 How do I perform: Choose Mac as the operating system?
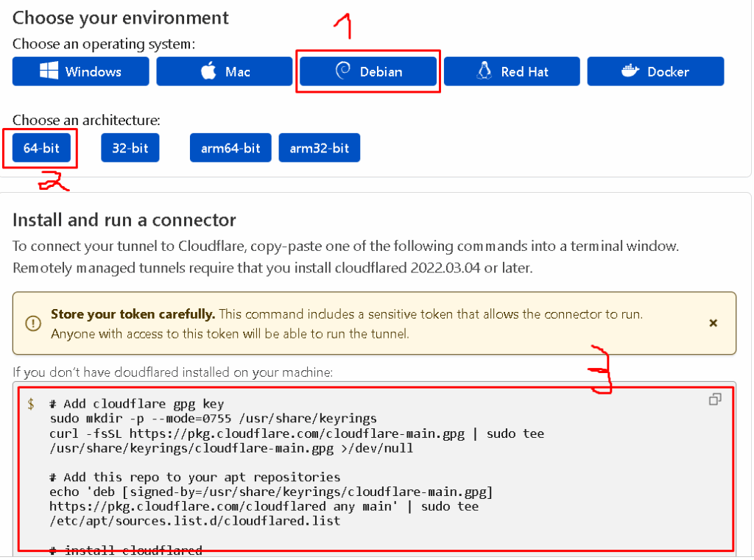coord(225,71)
